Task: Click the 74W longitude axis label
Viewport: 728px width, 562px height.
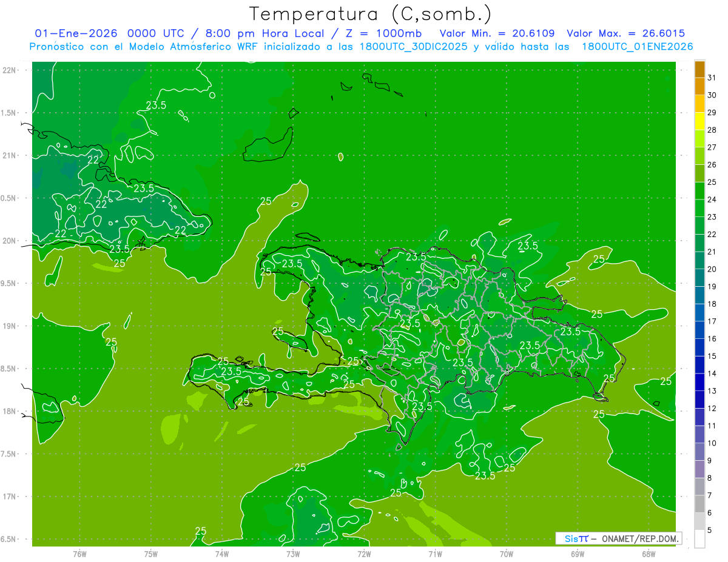Action: coord(222,554)
